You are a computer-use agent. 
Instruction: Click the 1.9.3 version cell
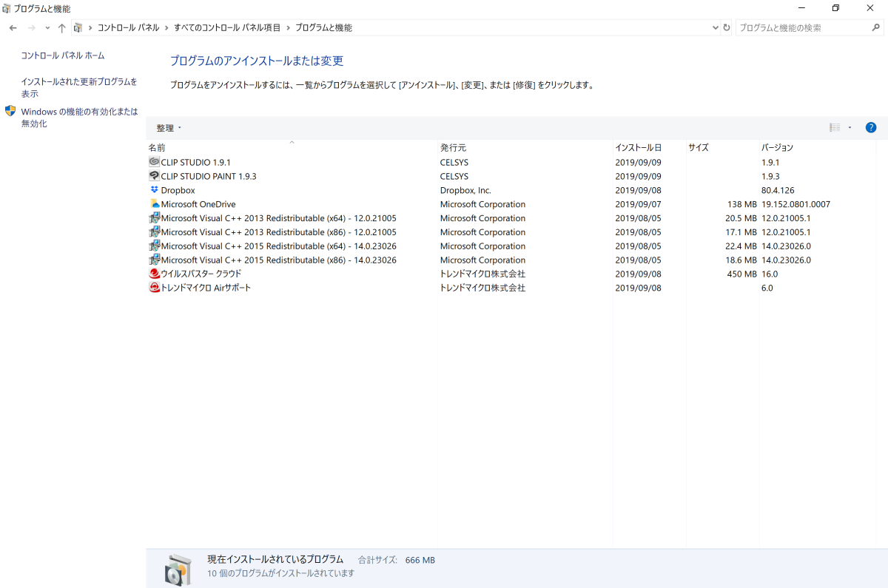(x=770, y=176)
